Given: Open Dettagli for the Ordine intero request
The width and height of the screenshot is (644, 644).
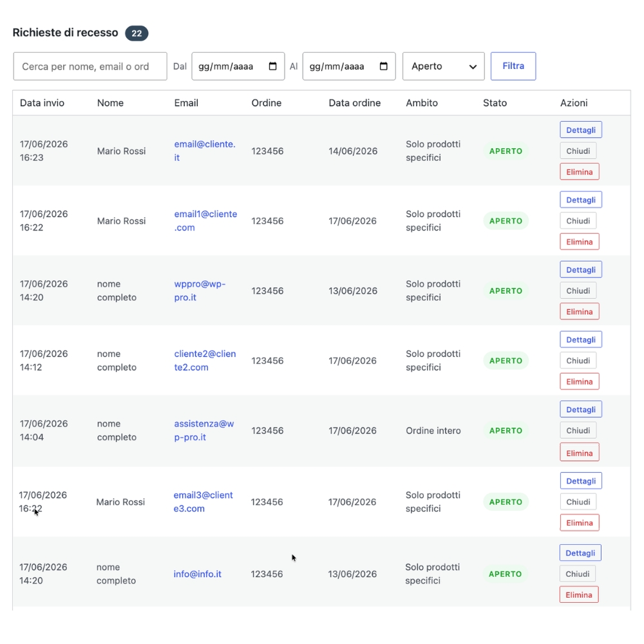Looking at the screenshot, I should 581,410.
